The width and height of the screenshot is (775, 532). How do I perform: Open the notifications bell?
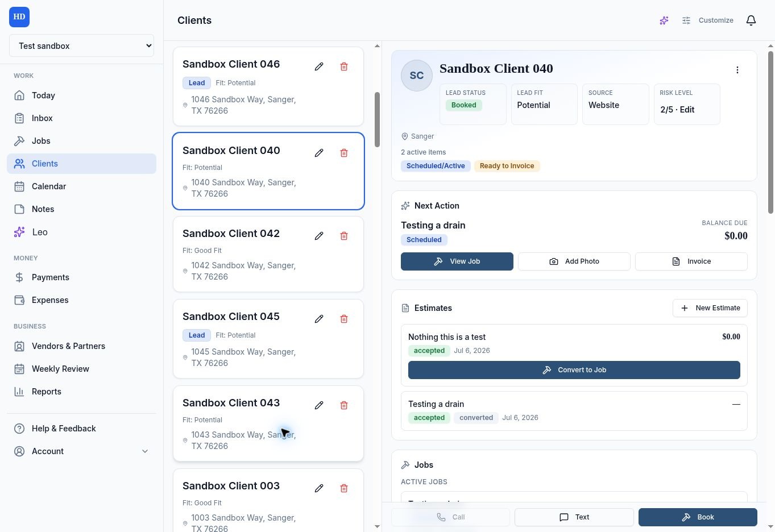click(x=751, y=20)
